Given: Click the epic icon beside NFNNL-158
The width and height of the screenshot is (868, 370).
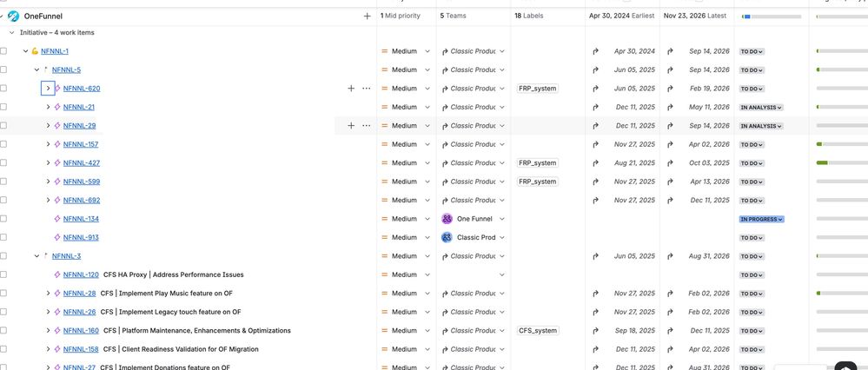Looking at the screenshot, I should pos(57,349).
